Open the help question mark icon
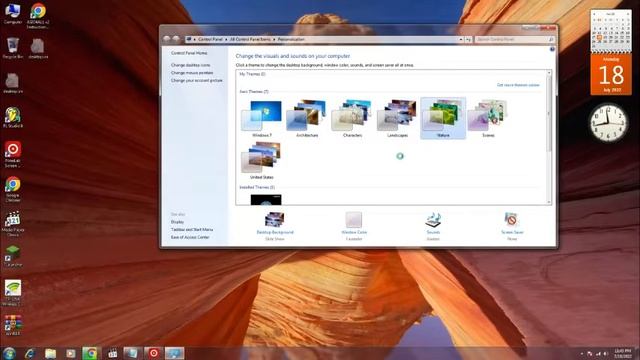The image size is (640, 360). pos(552,49)
